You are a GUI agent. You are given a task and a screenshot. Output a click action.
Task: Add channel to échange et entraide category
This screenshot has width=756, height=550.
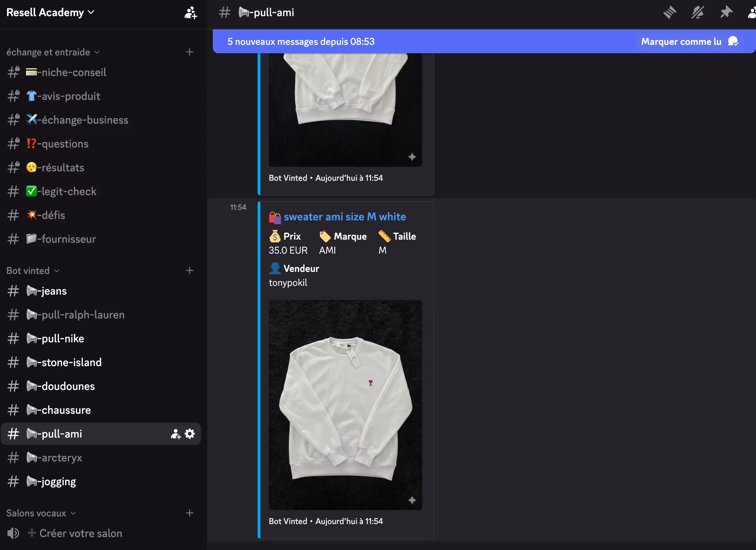(190, 52)
